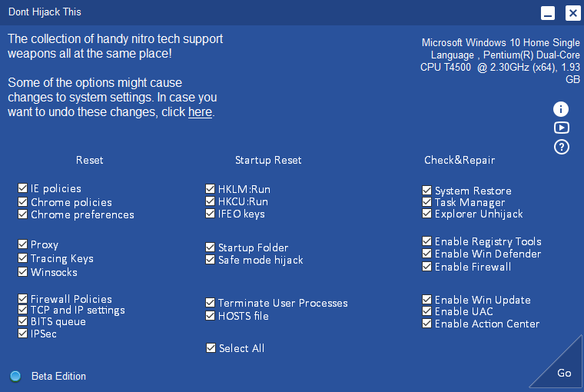The height and width of the screenshot is (392, 584).
Task: Toggle the Safe mode hijack checkbox
Action: 210,259
